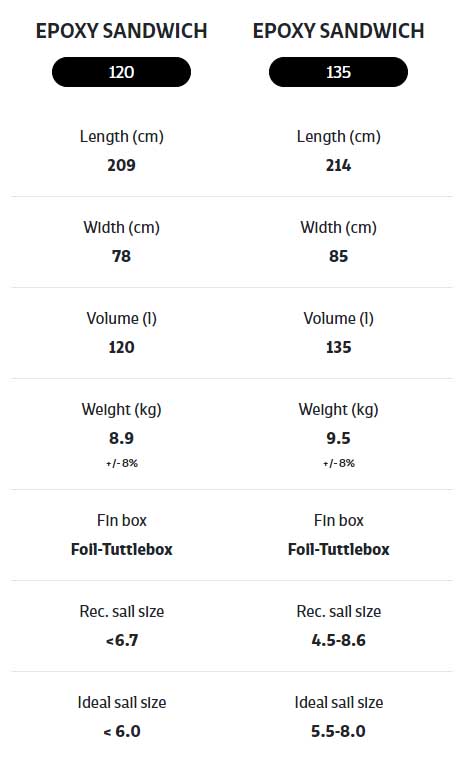
Task: Click weight value 9.5
Action: pyautogui.click(x=338, y=438)
